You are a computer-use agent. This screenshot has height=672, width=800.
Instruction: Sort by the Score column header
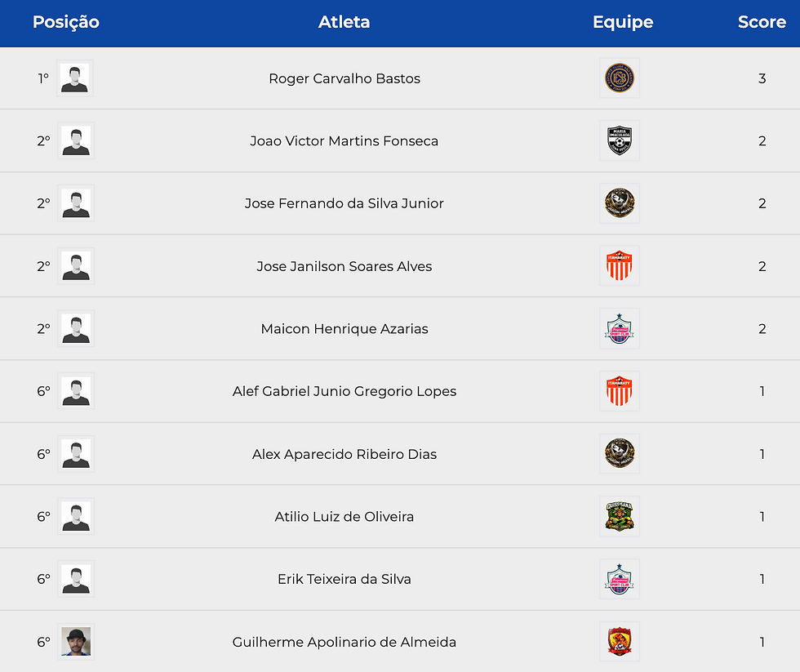click(x=762, y=22)
